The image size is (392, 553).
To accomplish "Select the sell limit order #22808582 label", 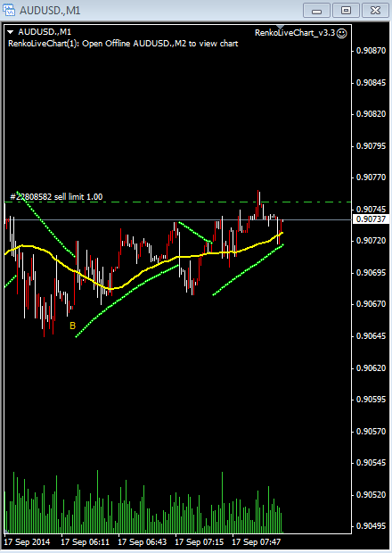I will click(56, 197).
